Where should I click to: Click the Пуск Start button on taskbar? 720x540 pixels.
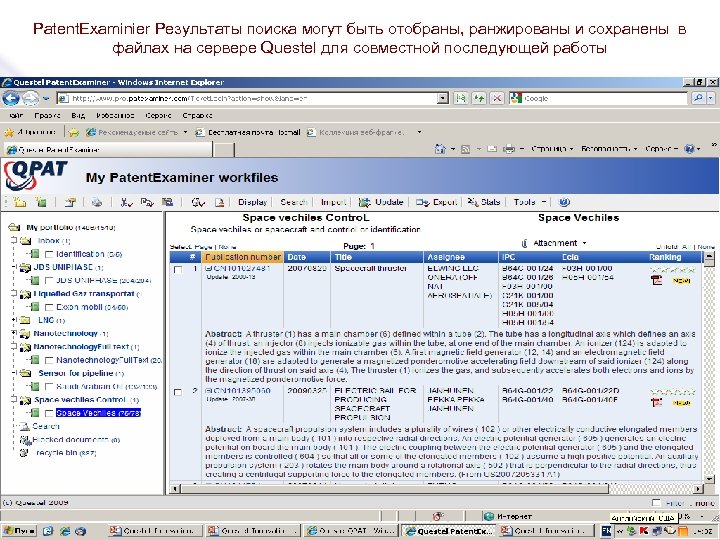point(19,531)
